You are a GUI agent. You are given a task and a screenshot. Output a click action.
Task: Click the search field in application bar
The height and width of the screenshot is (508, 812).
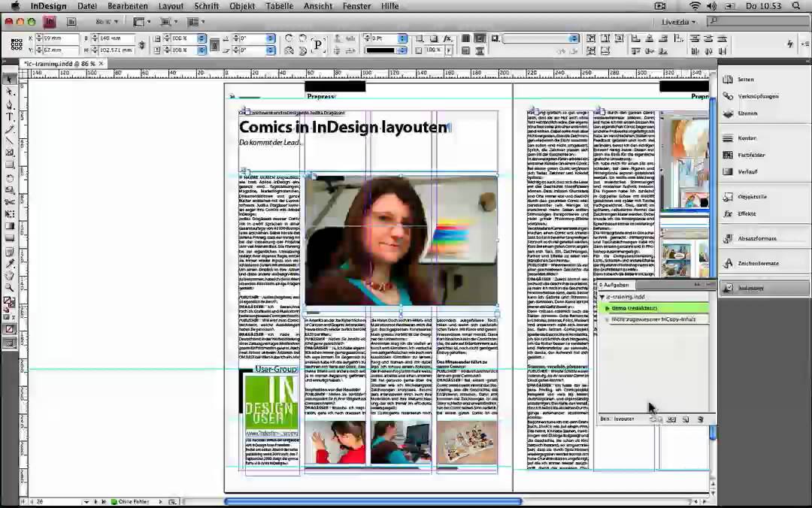pyautogui.click(x=758, y=21)
